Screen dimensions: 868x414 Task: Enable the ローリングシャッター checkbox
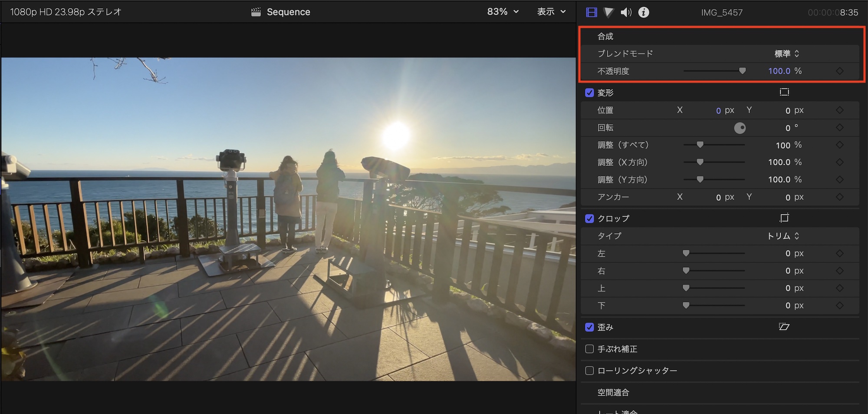589,371
